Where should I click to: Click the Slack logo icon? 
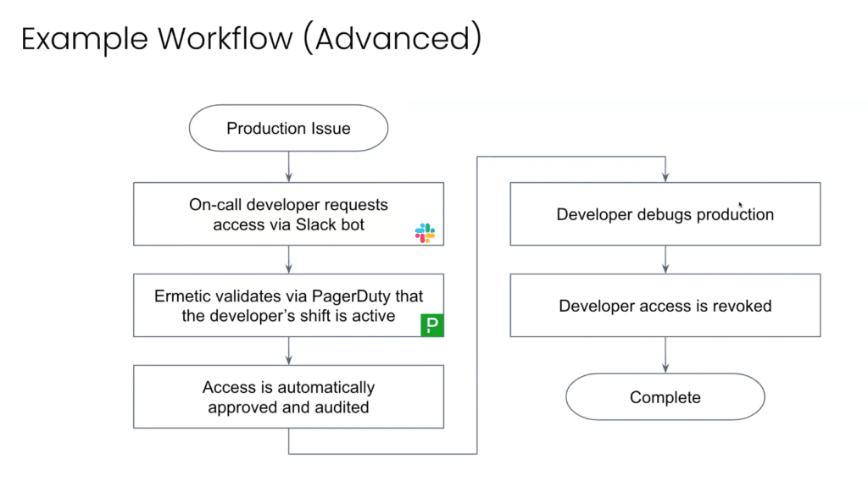(x=426, y=233)
